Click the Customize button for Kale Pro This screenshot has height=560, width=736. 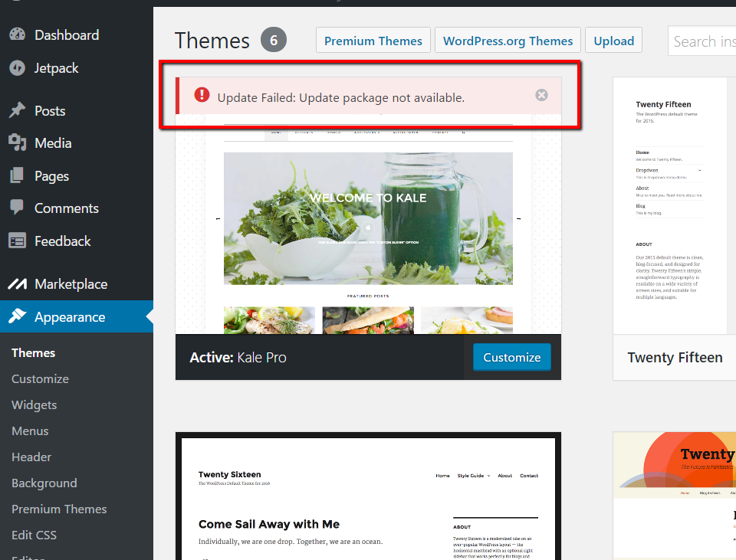[x=511, y=358]
